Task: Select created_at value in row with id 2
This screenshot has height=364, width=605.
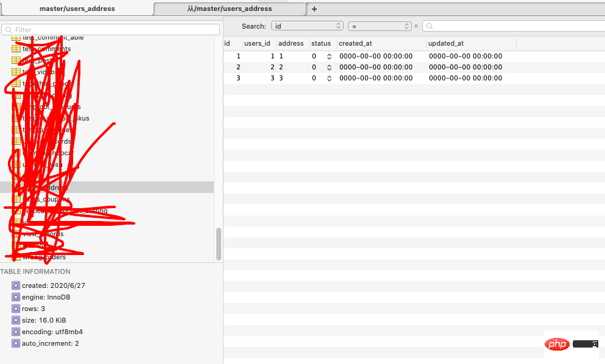Action: (376, 67)
